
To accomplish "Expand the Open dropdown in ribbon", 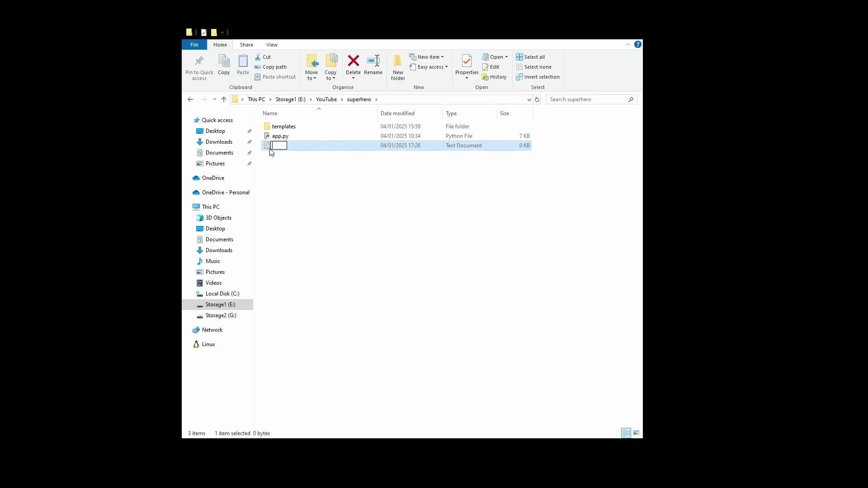I will 495,57.
